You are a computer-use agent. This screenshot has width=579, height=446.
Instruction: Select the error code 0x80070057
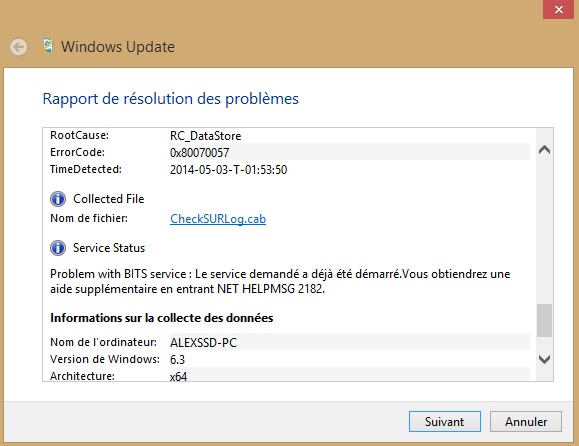point(200,152)
